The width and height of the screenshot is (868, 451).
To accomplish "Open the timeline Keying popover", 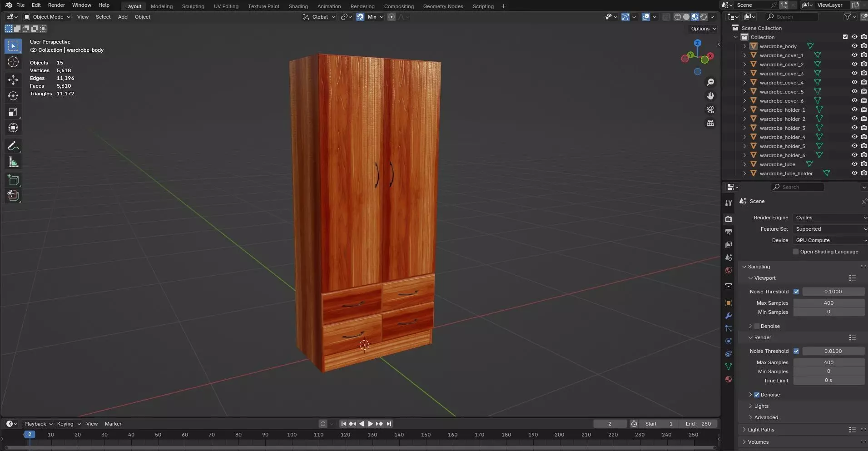I will coord(68,424).
